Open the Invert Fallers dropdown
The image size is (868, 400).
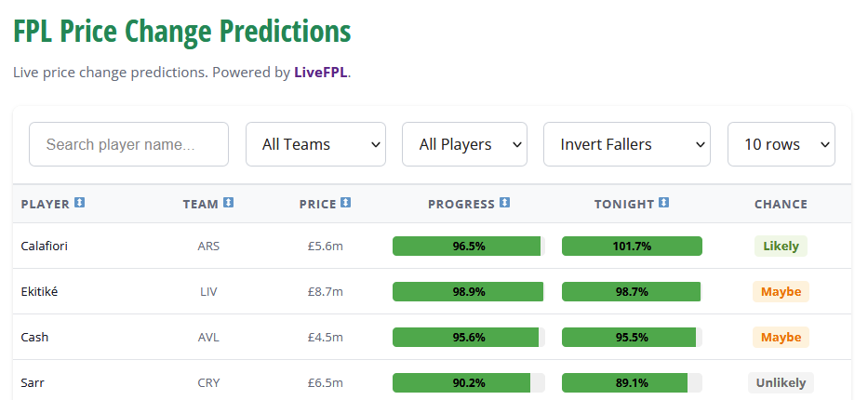tap(626, 144)
